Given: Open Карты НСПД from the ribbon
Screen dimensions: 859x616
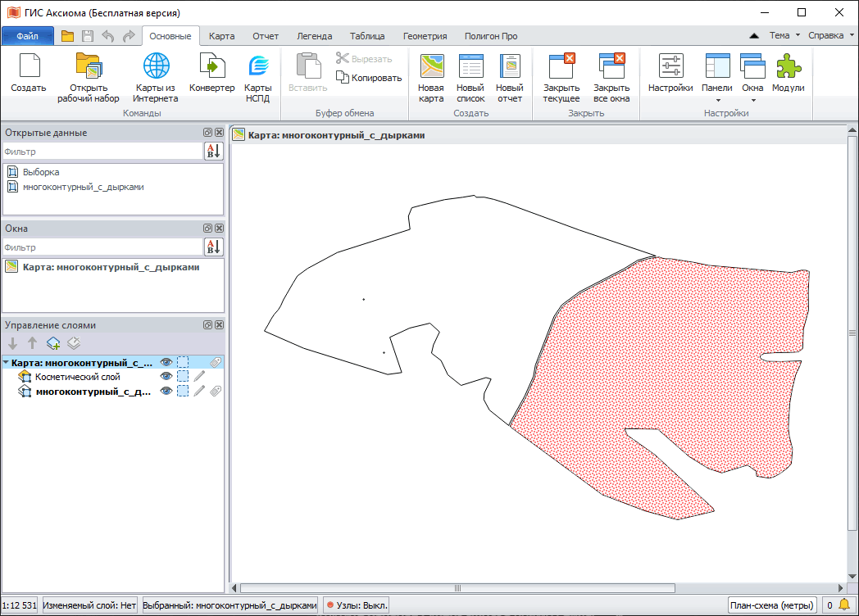Looking at the screenshot, I should pos(258,78).
